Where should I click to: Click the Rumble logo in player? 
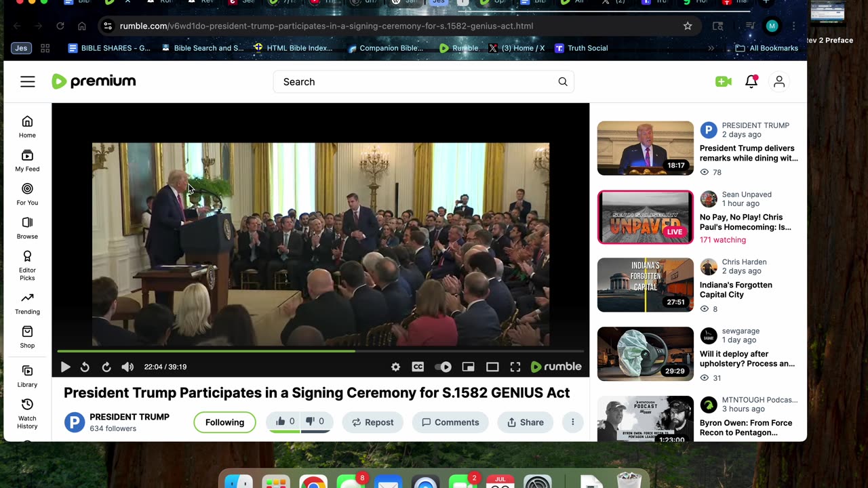[x=556, y=367]
